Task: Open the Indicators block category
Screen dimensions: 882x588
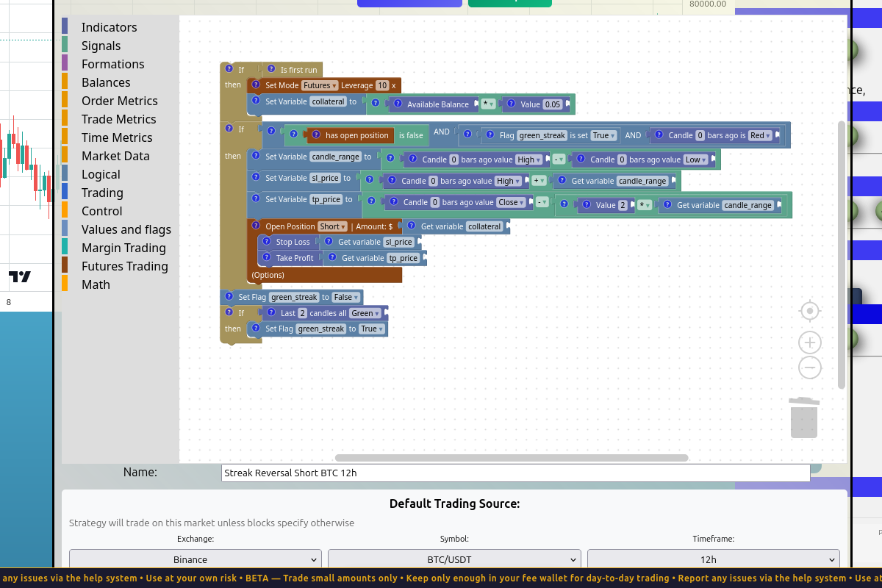Action: tap(109, 27)
